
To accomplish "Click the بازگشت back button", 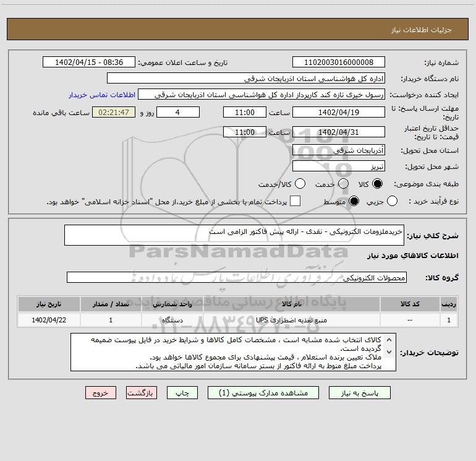I will click(x=142, y=393).
